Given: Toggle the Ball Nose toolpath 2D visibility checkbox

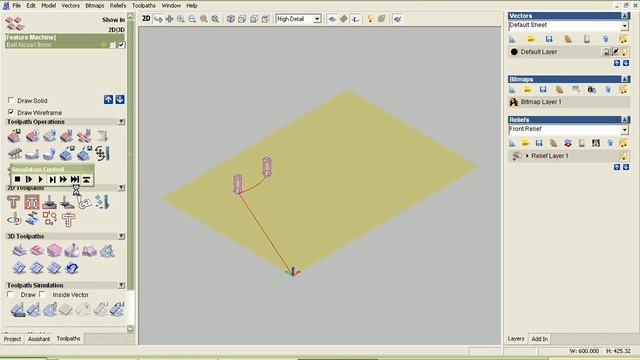Looking at the screenshot, I should point(113,44).
